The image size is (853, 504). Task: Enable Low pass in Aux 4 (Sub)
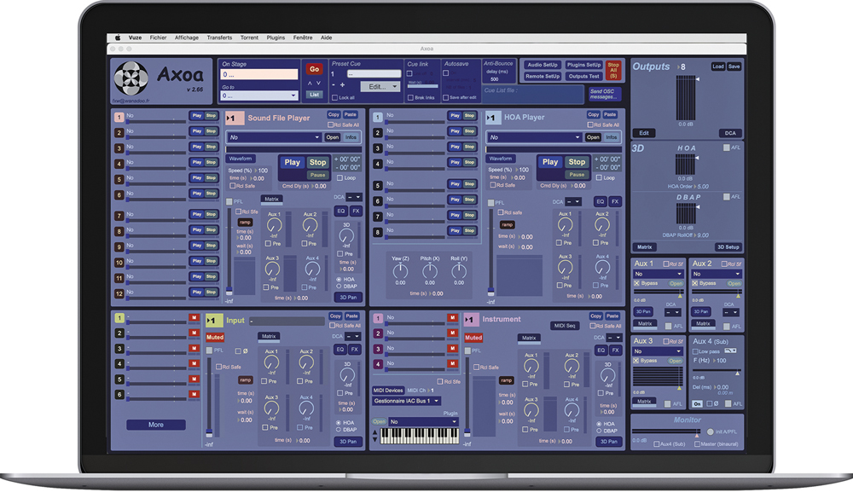pyautogui.click(x=694, y=351)
